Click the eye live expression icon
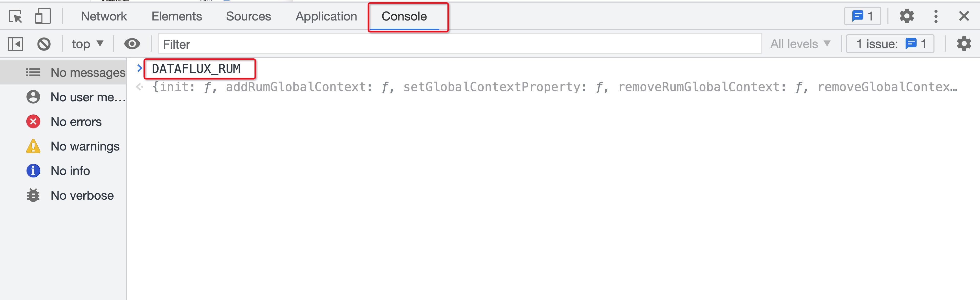Viewport: 980px width, 300px height. [x=132, y=44]
